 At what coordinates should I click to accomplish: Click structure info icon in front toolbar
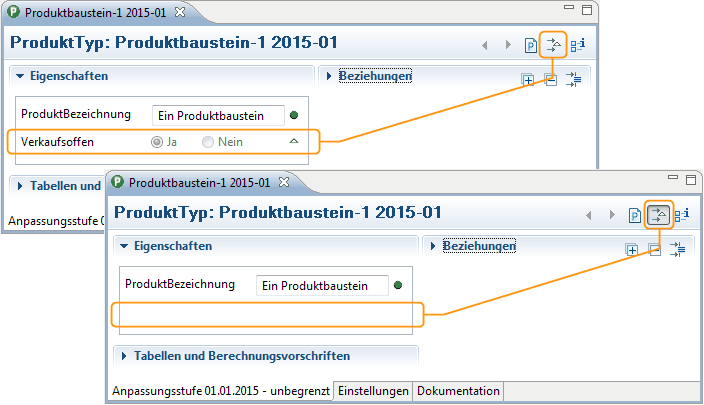682,215
